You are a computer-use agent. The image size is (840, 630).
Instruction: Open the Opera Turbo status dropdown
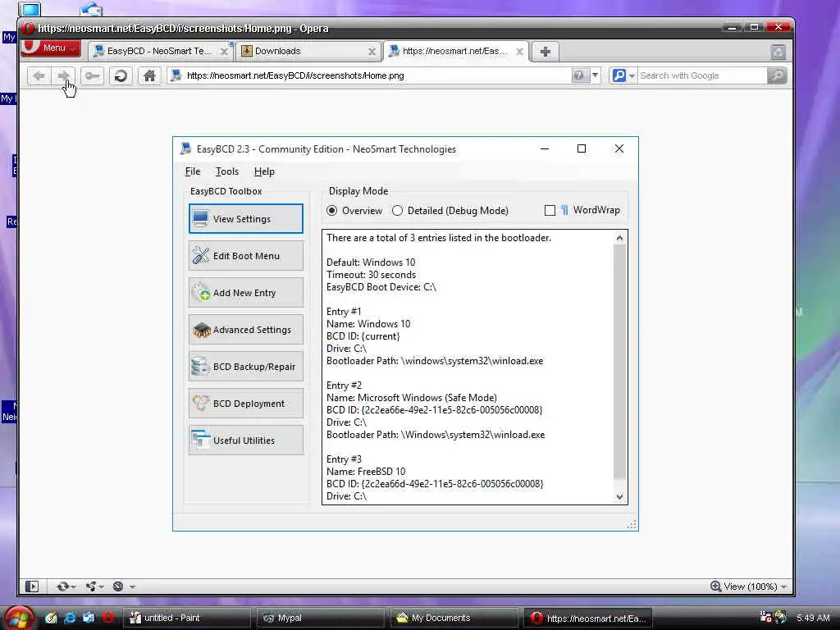coord(124,587)
